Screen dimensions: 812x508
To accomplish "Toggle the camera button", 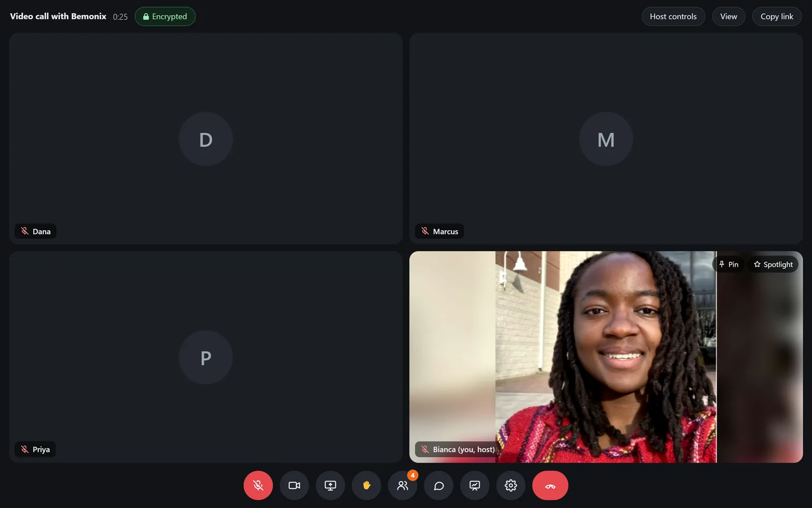I will click(294, 485).
